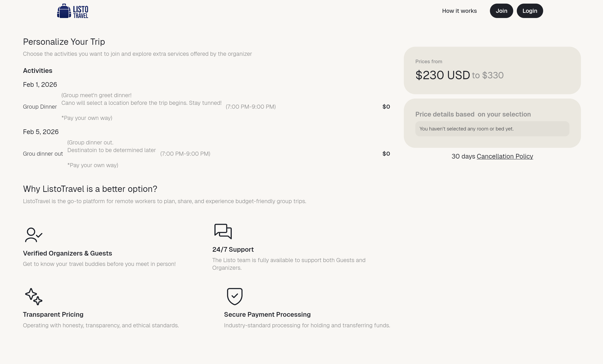The image size is (603, 364).
Task: Open the Cancellation Policy link
Action: point(505,156)
